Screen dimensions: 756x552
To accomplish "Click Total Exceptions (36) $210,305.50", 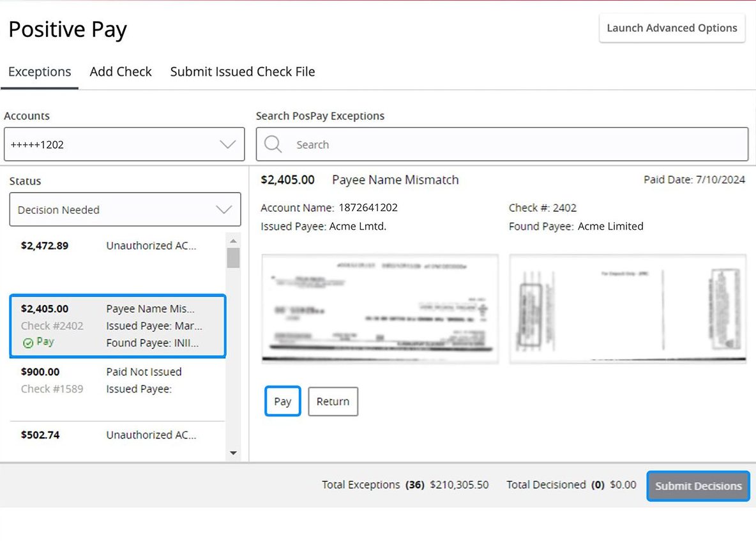I will [405, 484].
